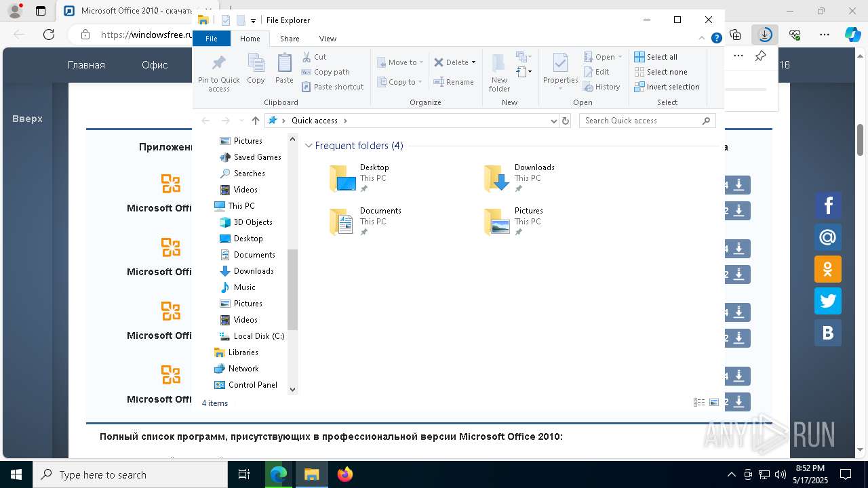Switch to large icons view in status bar
The height and width of the screenshot is (488, 868).
point(714,403)
